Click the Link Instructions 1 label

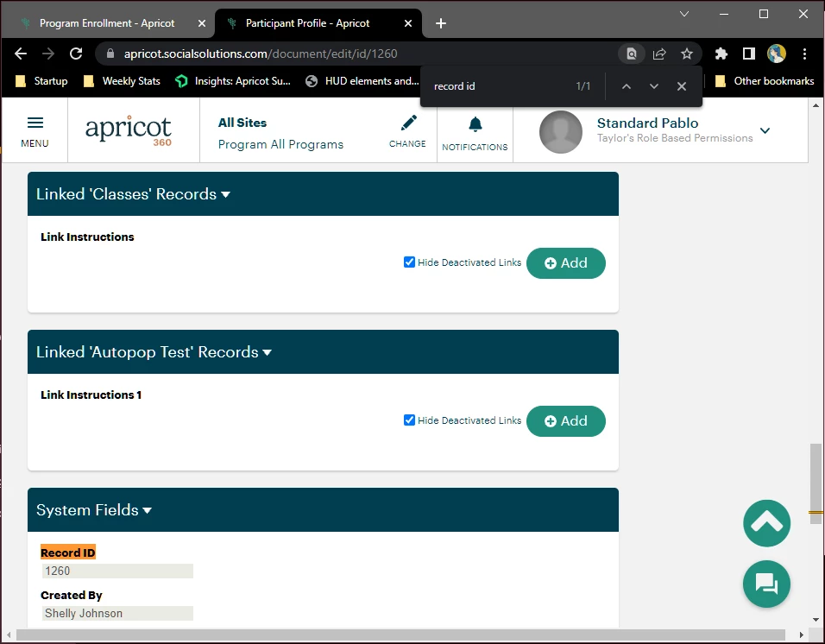[91, 395]
